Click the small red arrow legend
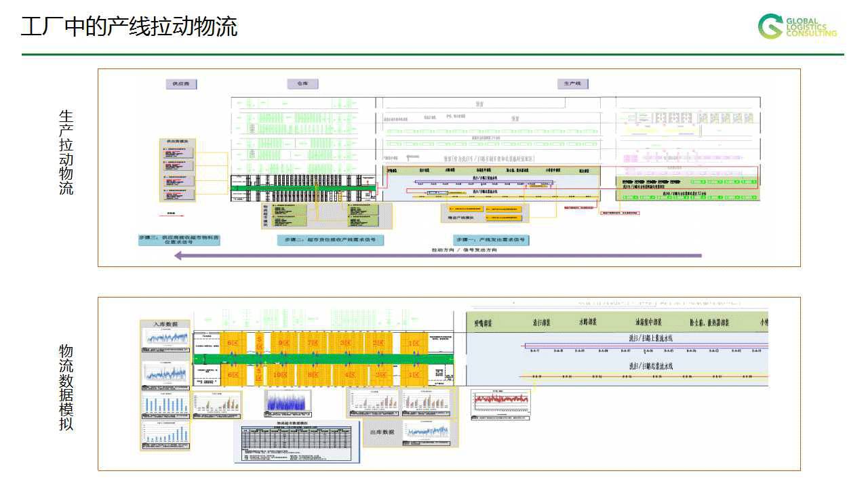 point(171,216)
